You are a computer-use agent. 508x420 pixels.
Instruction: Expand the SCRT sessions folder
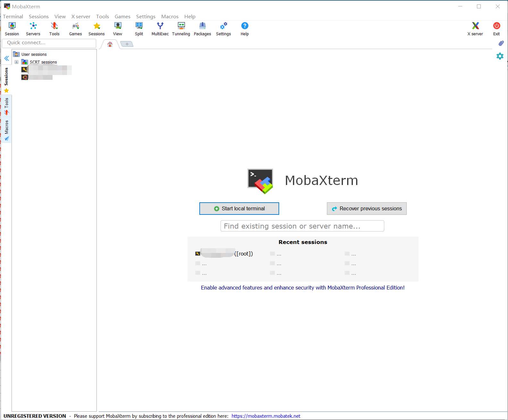(16, 62)
